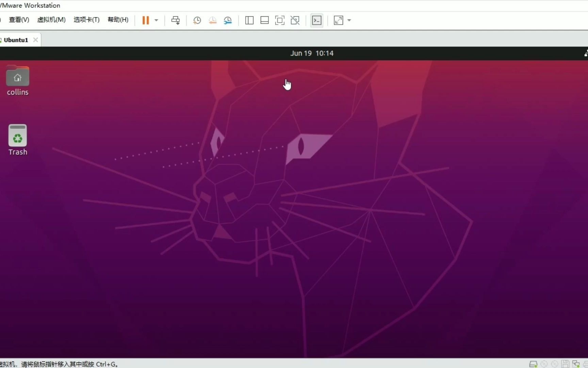Viewport: 588px width, 368px height.
Task: Click the Jun 19 10:14 clock in Ubuntu
Action: tap(312, 53)
